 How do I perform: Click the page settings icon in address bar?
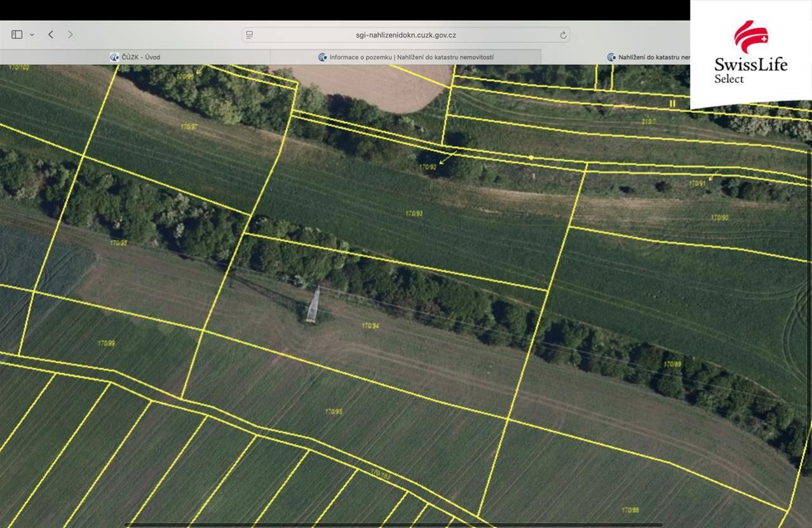[x=250, y=35]
